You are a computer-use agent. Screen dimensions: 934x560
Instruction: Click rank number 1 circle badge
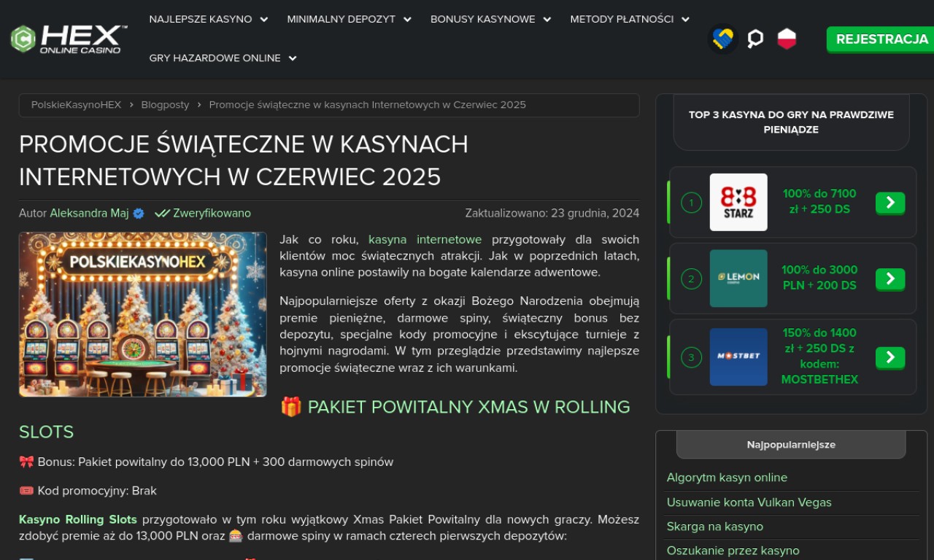click(x=691, y=202)
